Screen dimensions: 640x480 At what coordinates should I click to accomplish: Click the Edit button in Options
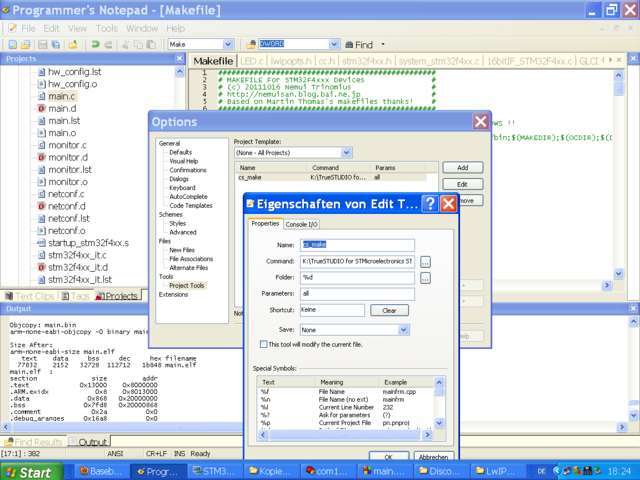pyautogui.click(x=462, y=184)
